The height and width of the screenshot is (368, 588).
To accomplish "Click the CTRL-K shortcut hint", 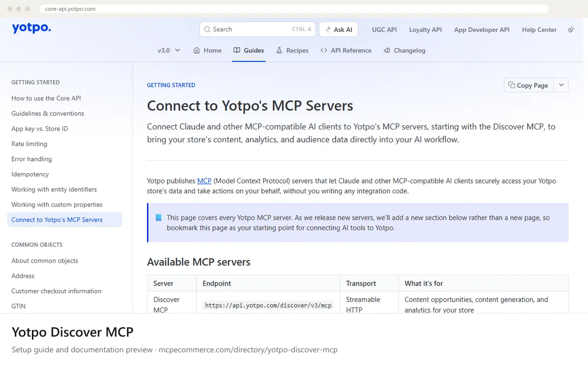I will (302, 29).
